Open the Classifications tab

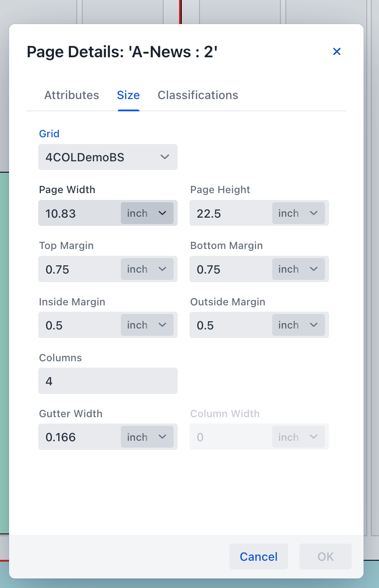click(198, 95)
